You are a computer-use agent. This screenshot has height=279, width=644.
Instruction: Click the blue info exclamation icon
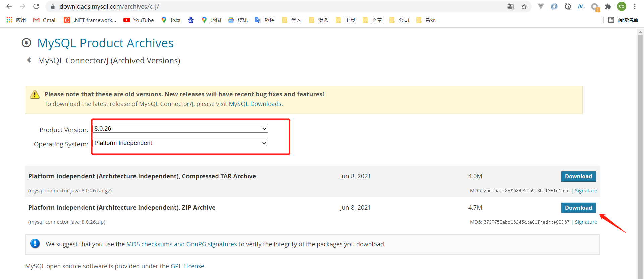[x=35, y=244]
